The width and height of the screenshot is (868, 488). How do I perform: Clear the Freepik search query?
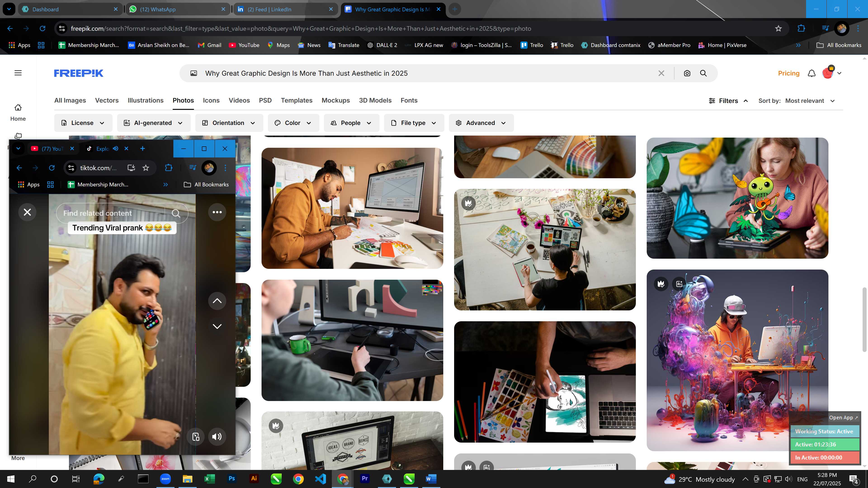tap(661, 73)
